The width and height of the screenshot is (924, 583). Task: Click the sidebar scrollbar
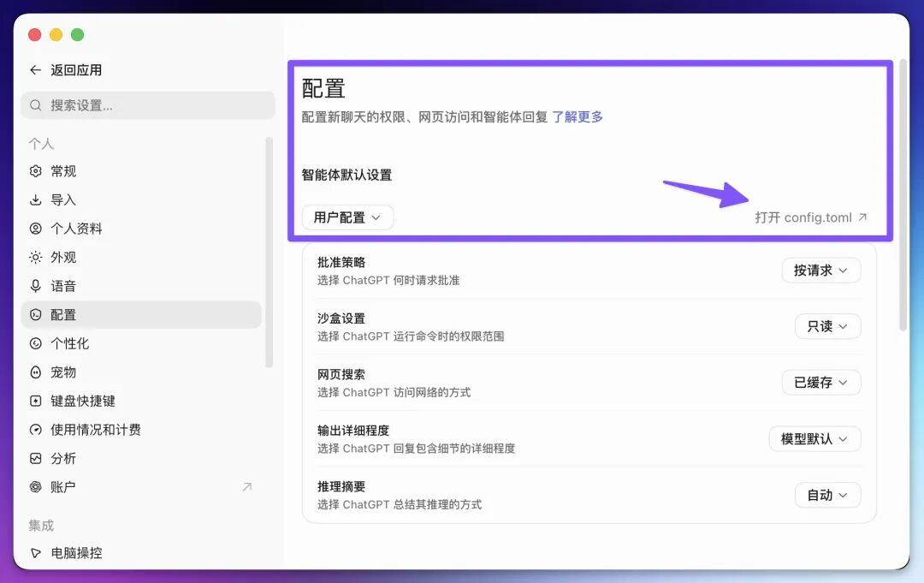(269, 253)
